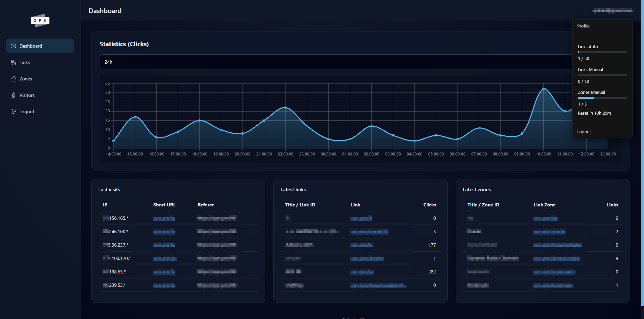Click the Links icon in the sidebar
Viewport: 644px width, 319px height.
[x=13, y=62]
